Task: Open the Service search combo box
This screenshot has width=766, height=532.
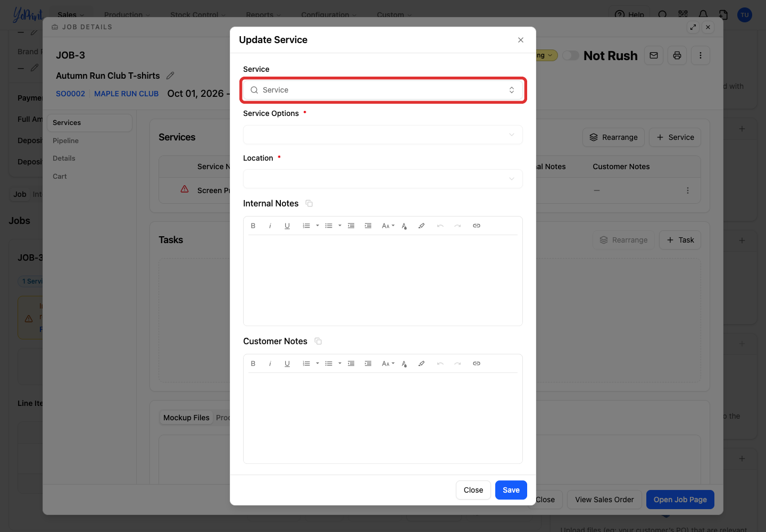Action: coord(383,90)
